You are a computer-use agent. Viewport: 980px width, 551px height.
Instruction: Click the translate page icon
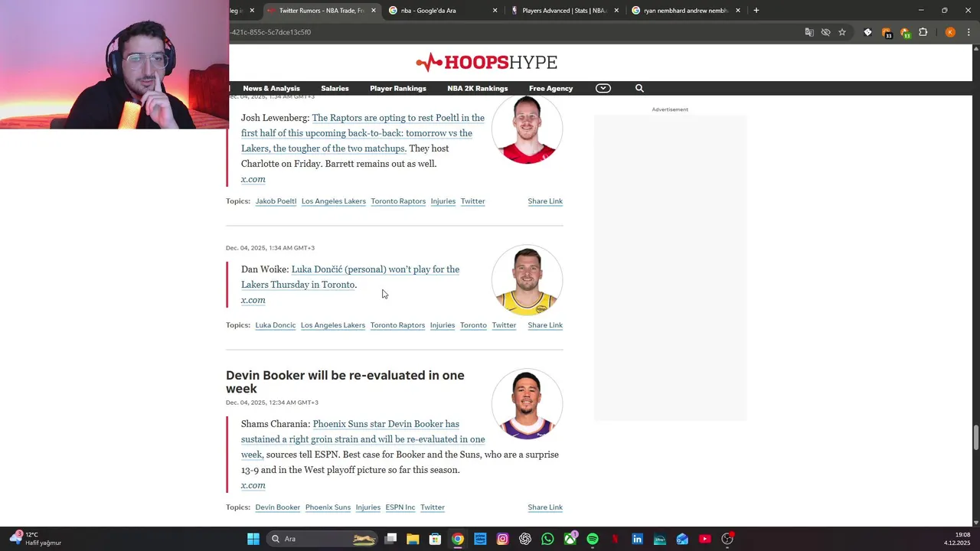click(x=809, y=32)
